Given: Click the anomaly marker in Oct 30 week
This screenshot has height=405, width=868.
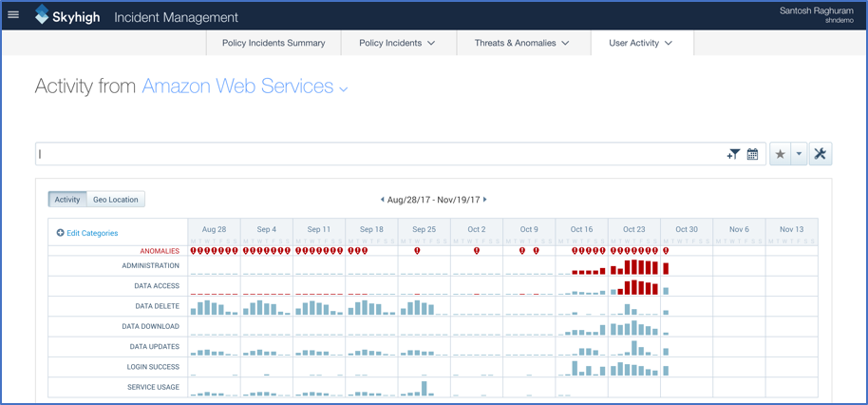Looking at the screenshot, I should 666,251.
